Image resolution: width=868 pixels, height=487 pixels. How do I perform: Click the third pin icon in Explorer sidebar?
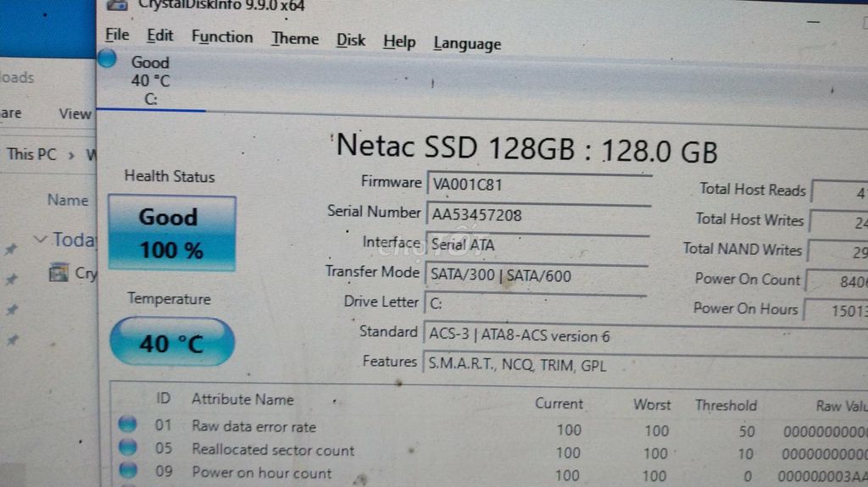coord(12,310)
